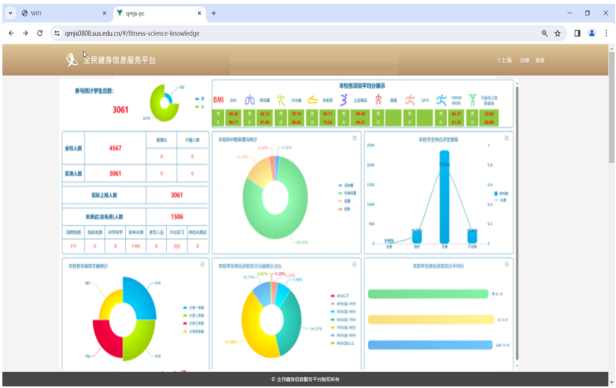The width and height of the screenshot is (616, 388).
Task: Click the register link in the header
Action: tap(524, 60)
